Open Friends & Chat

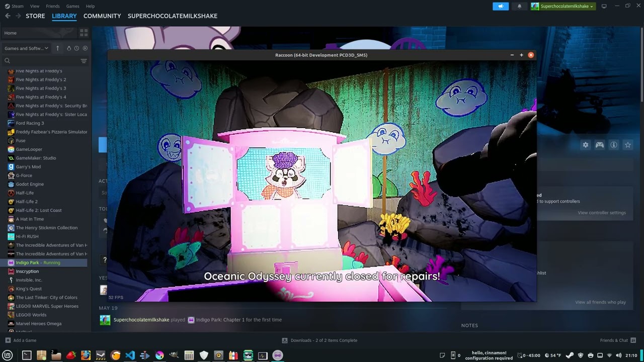coord(618,340)
